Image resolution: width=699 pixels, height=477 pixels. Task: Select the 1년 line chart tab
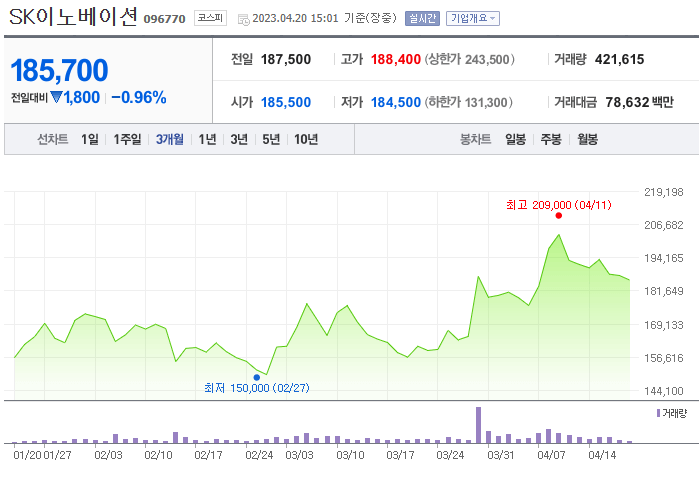(x=207, y=140)
